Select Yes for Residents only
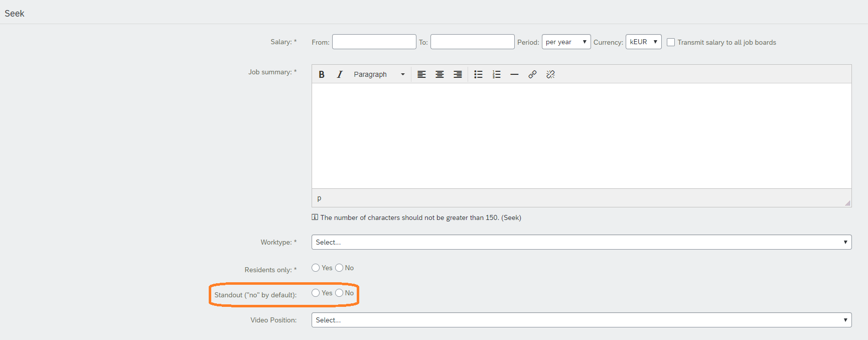The image size is (868, 340). pos(316,268)
